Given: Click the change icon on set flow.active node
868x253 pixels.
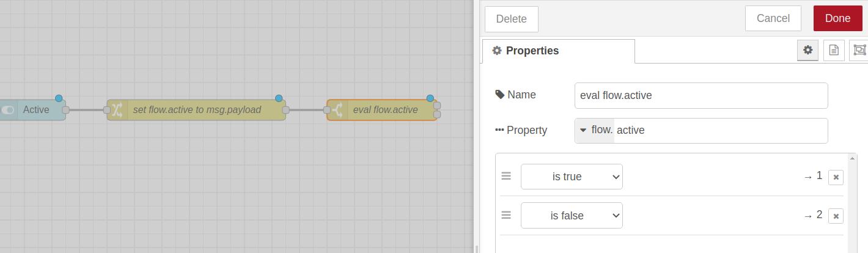Looking at the screenshot, I should (117, 110).
